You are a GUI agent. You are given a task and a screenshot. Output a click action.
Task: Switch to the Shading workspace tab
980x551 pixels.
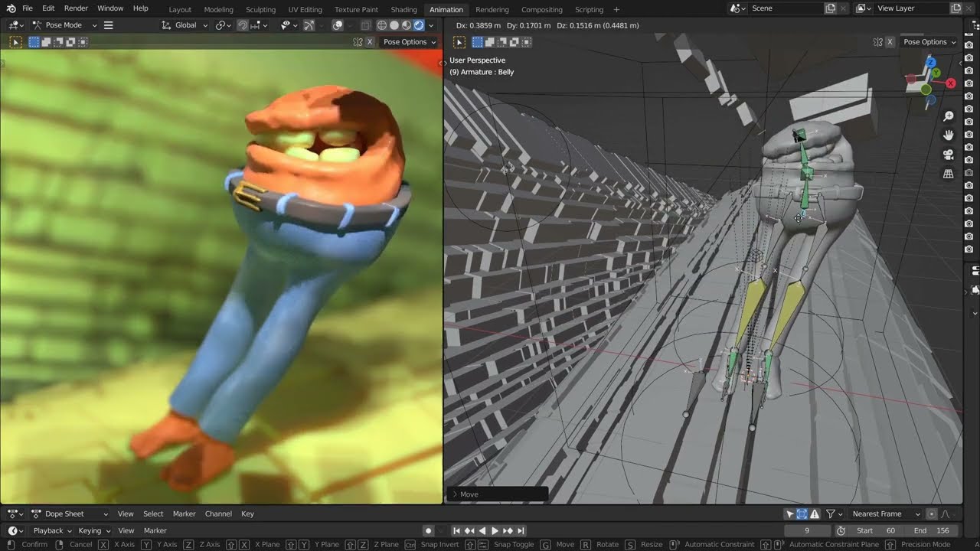(404, 9)
